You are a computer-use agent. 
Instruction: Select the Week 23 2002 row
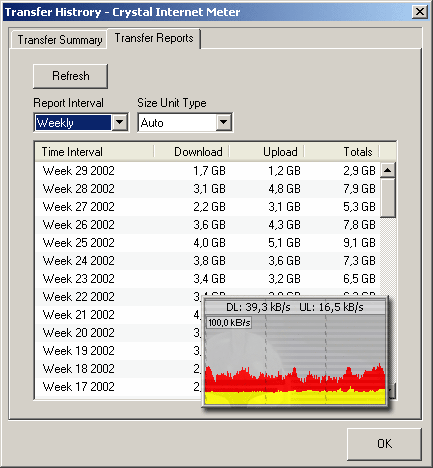tap(207, 279)
